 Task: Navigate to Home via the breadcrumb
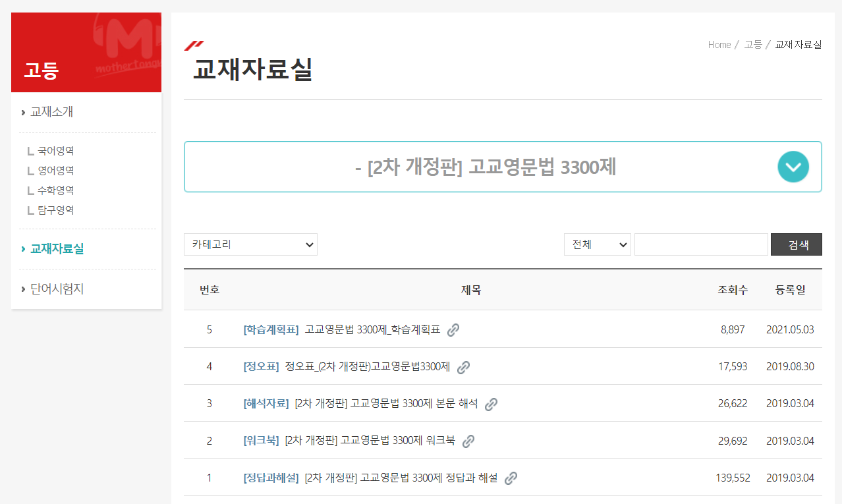[719, 45]
